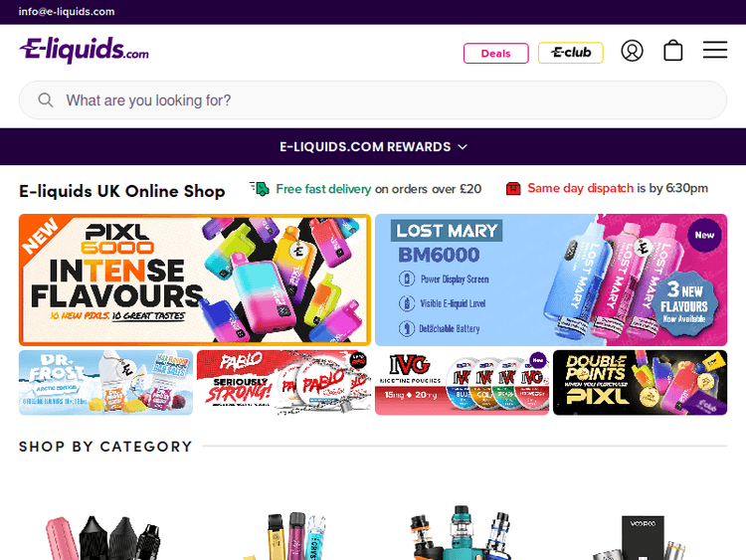This screenshot has width=746, height=560.
Task: Open the Double Points PIXL banner
Action: point(640,383)
